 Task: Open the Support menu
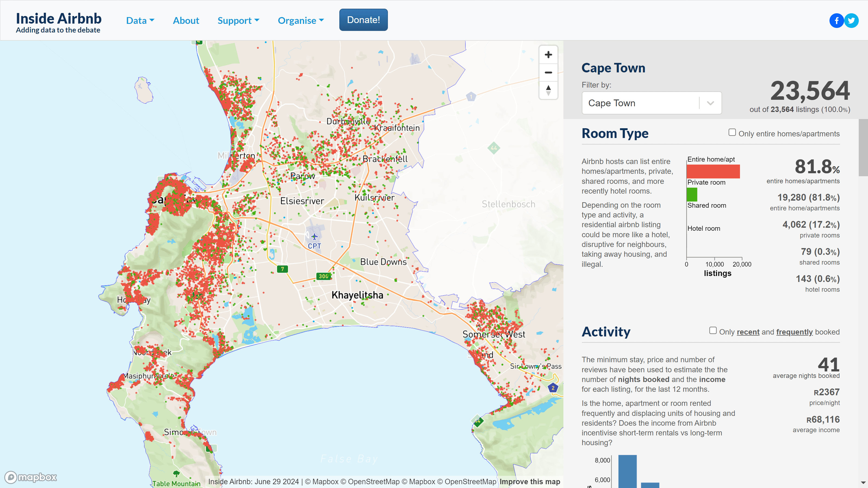239,21
